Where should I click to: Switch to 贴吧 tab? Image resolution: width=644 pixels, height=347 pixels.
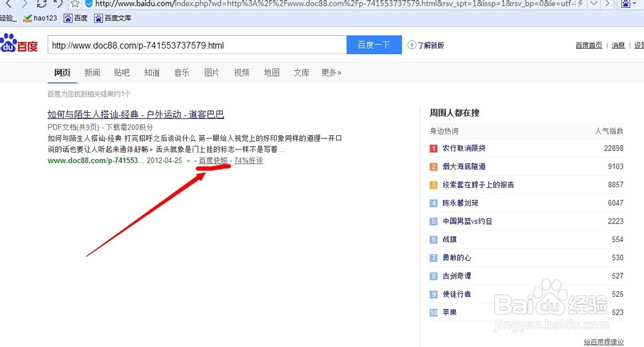click(x=122, y=73)
